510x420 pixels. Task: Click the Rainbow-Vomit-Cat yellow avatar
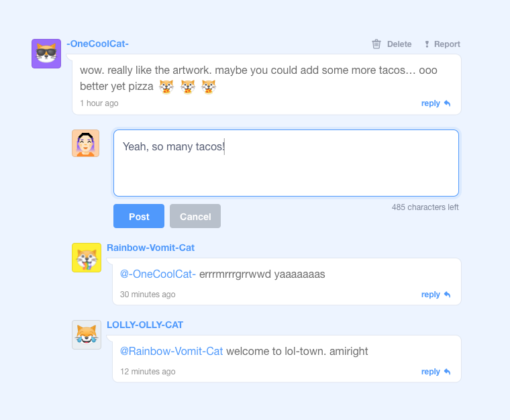click(87, 258)
